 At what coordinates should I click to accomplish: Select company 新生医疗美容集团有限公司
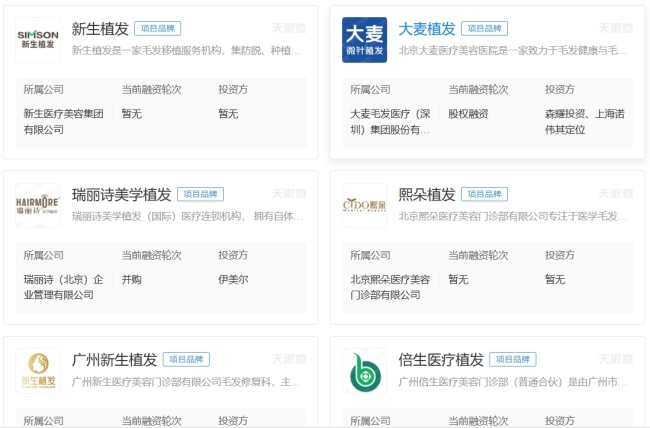click(63, 122)
